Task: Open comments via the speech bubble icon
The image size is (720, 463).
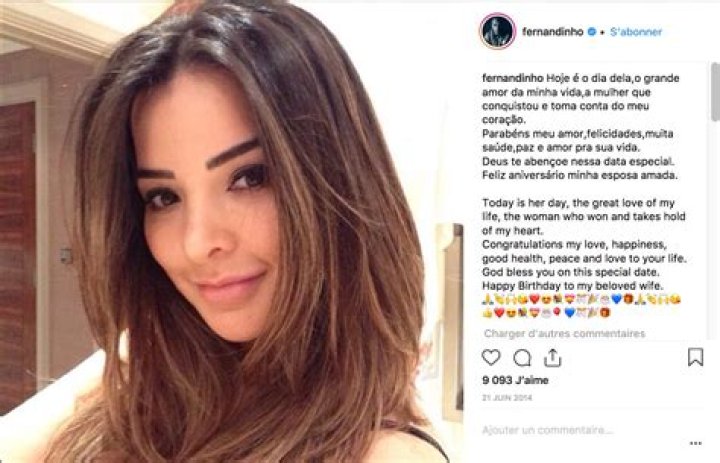Action: (522, 358)
